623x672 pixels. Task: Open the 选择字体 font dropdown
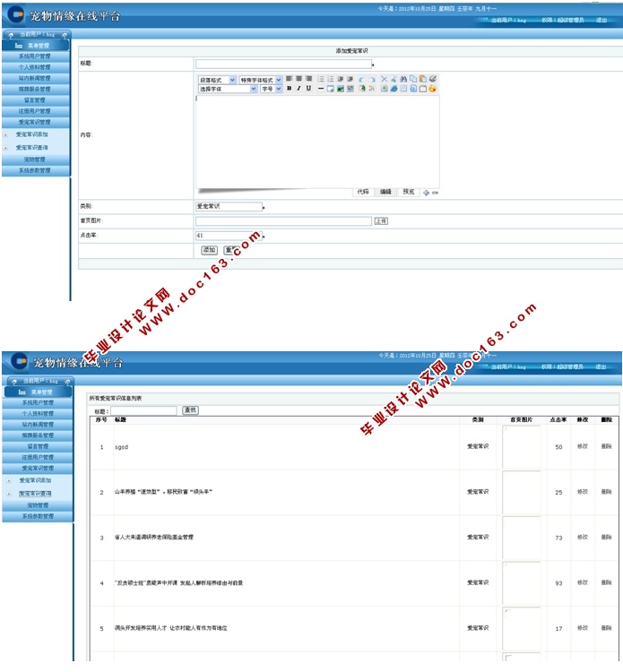click(x=228, y=89)
